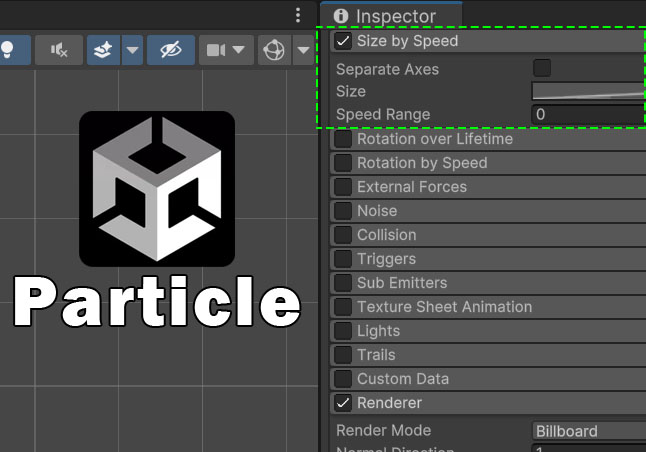Toggle hidden objects visibility eye icon

coord(170,50)
